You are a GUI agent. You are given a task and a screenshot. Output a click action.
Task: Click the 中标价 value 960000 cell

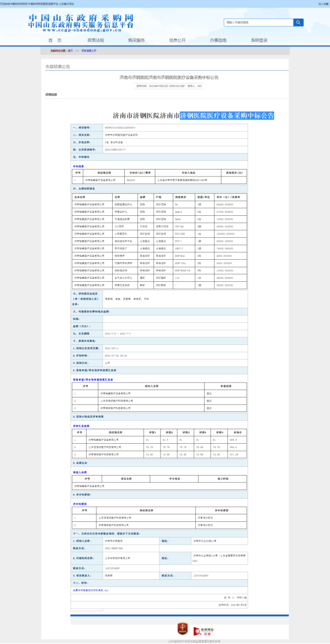(139, 180)
